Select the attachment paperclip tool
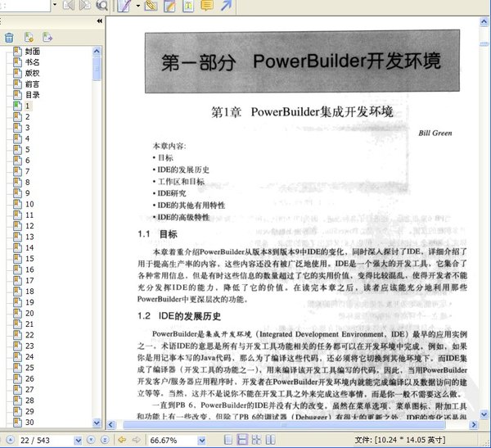The width and height of the screenshot is (491, 448). pos(151,5)
